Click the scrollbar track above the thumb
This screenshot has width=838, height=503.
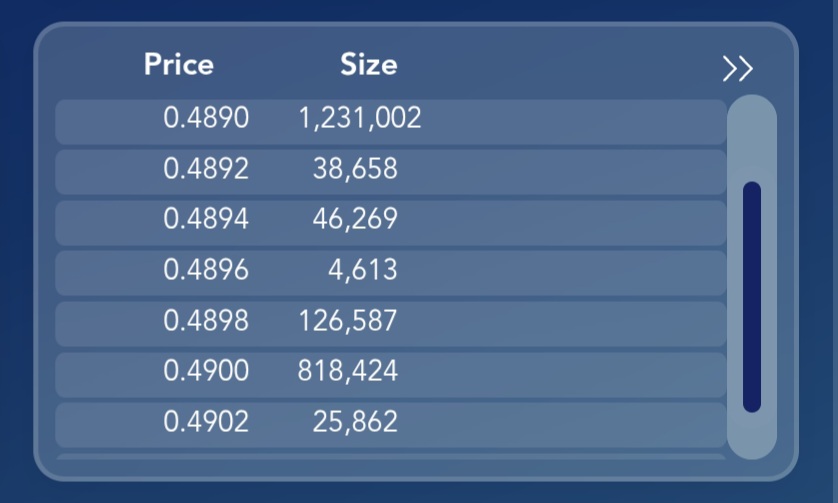752,139
